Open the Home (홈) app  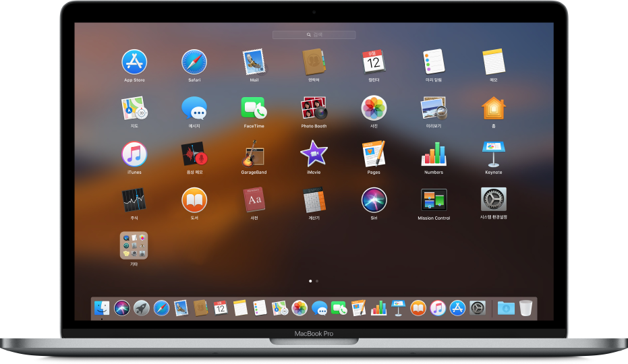coord(494,108)
